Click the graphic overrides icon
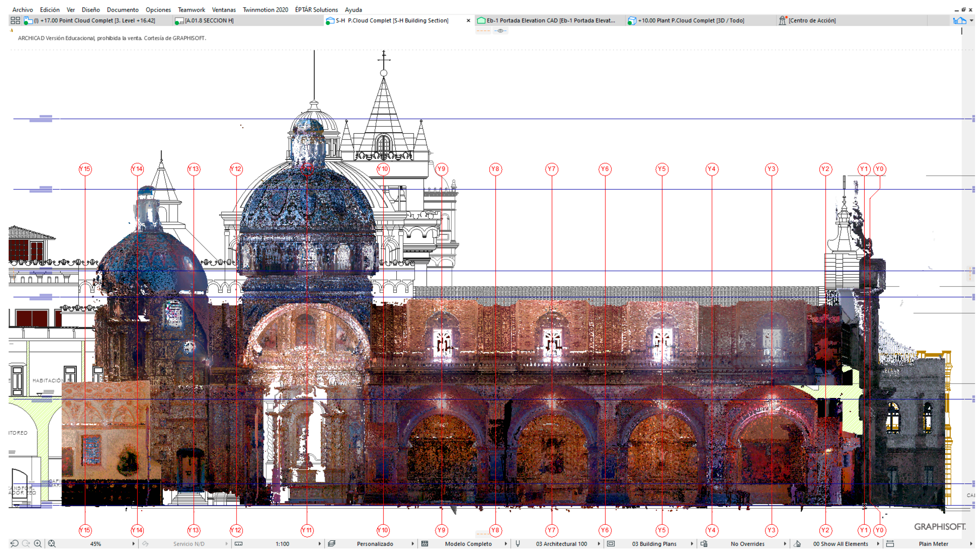Screen dimensions: 980x555 pos(704,544)
